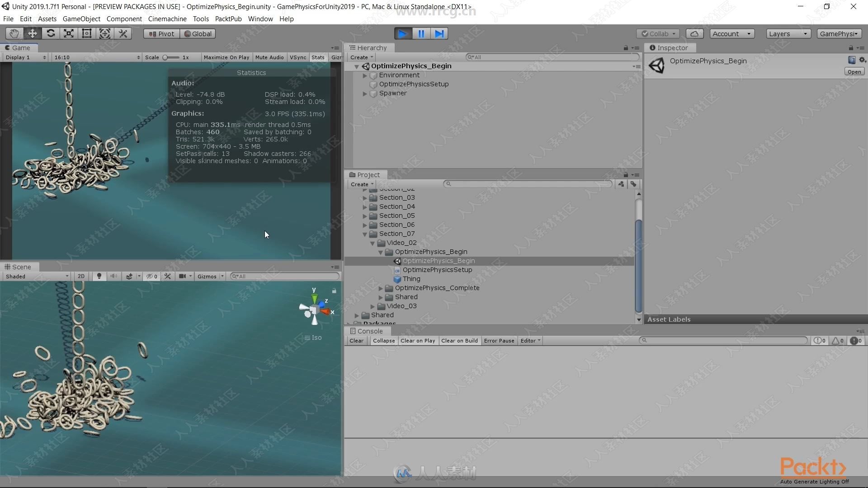Expand the Environment object
Image resolution: width=868 pixels, height=488 pixels.
click(365, 75)
